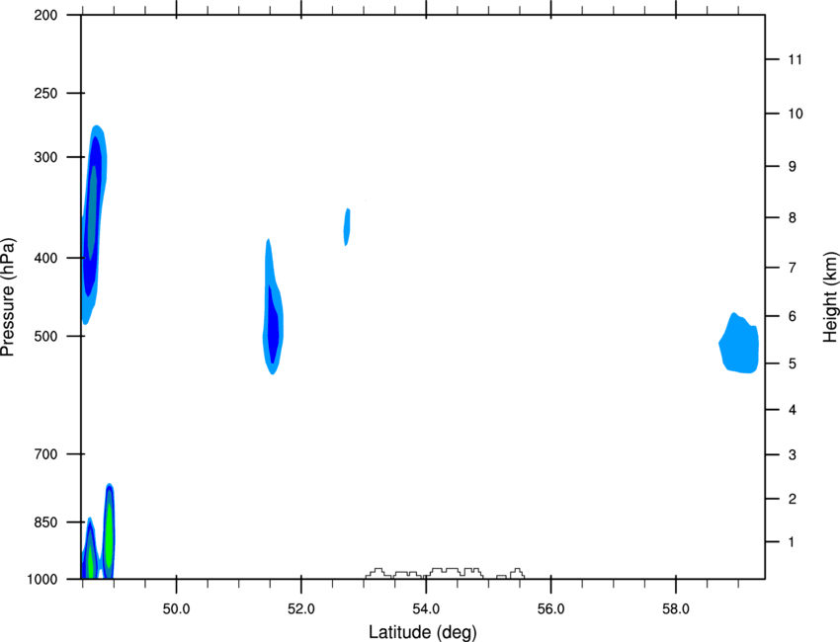
Task: Click the 11 km height tick label
Action: (x=795, y=59)
